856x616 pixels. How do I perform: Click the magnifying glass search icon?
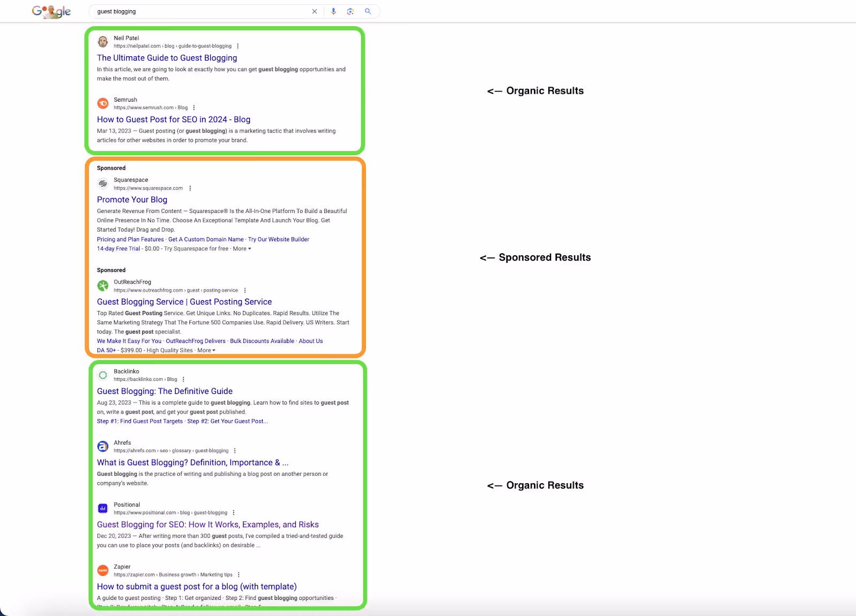tap(368, 11)
